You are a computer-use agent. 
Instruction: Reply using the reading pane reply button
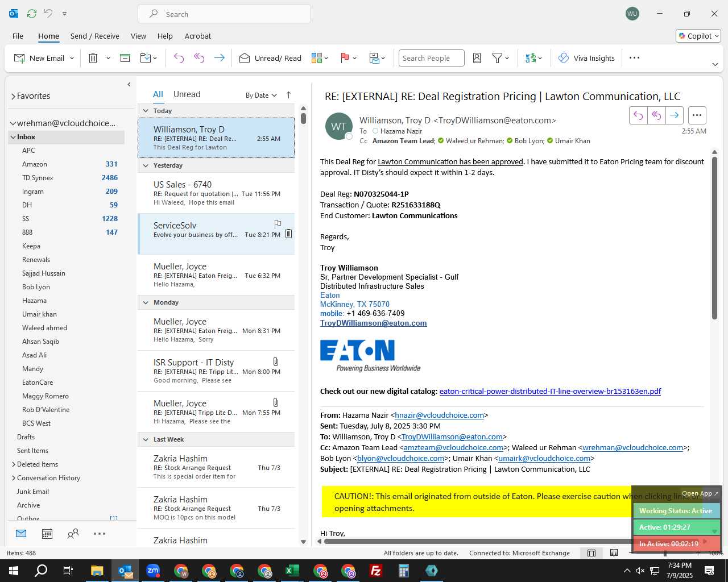pos(638,115)
